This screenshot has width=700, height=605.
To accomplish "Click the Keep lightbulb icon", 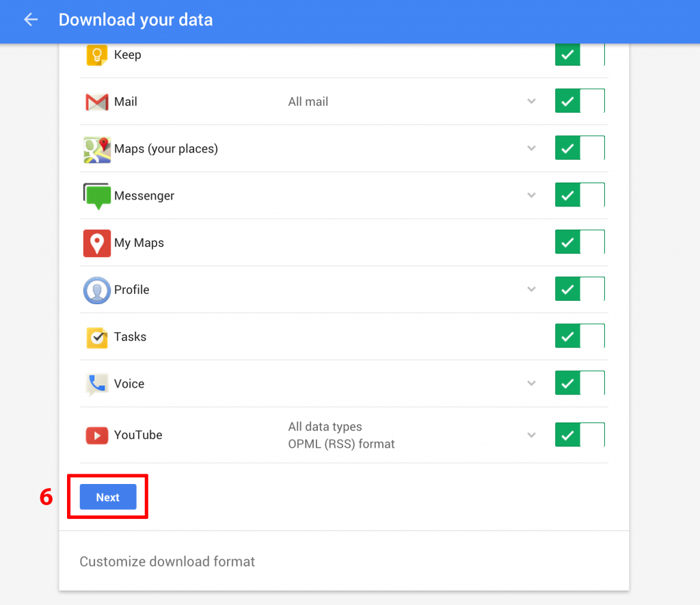I will [97, 55].
